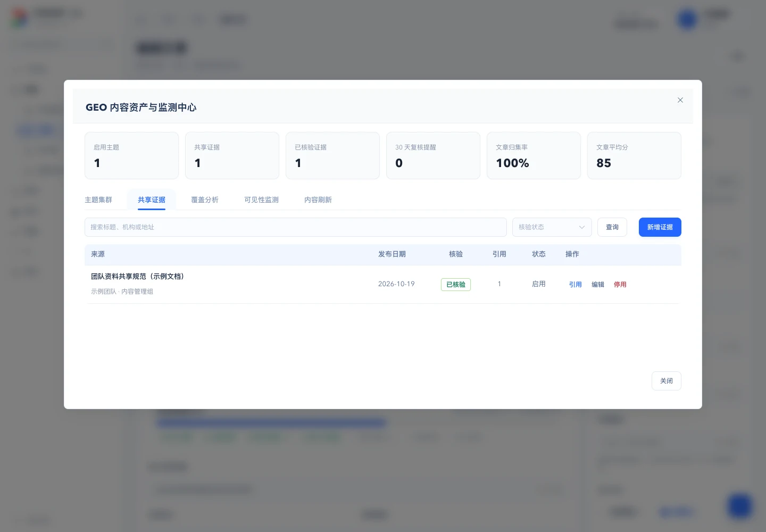The height and width of the screenshot is (532, 766).
Task: Click the 引用 column header
Action: tap(499, 254)
